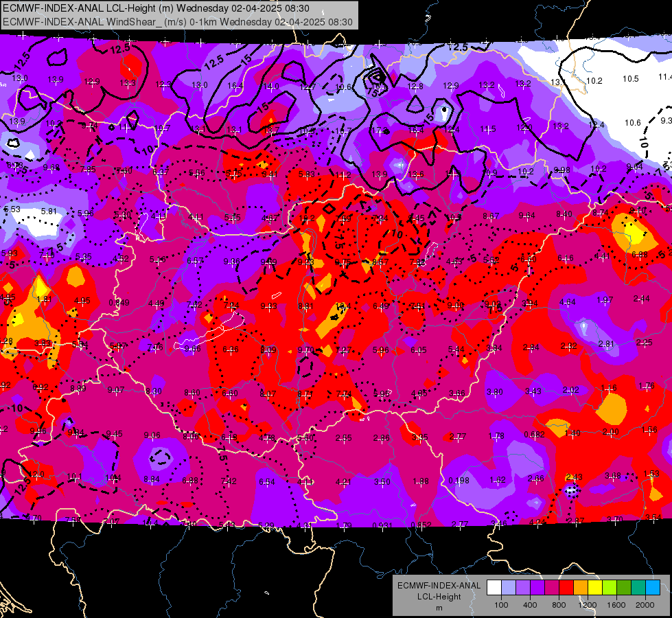Screen dimensions: 672x618
Task: Click the grid value 0.849
Action: tap(119, 302)
